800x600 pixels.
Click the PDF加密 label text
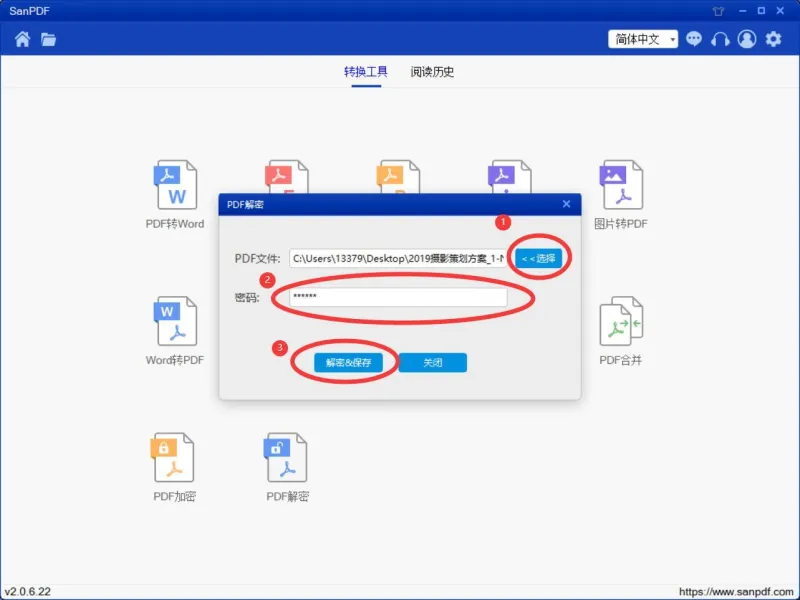[x=174, y=496]
